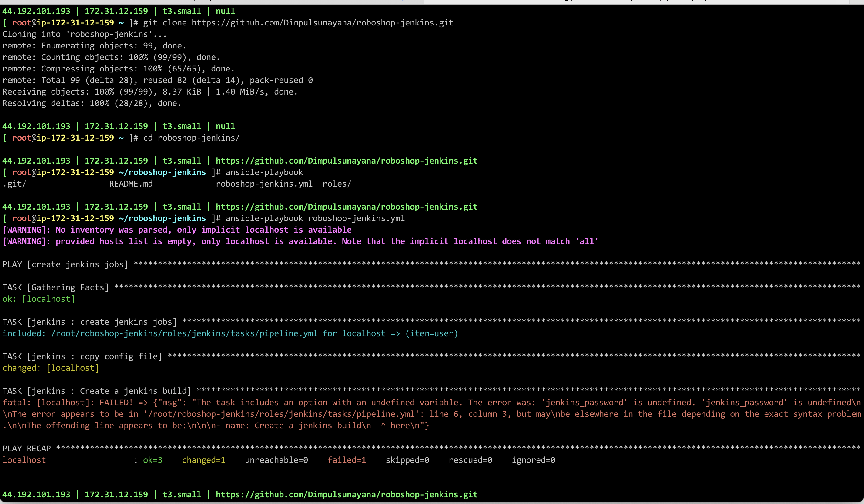
Task: Click the root@ip-172-31-12-159 prompt
Action: [63, 23]
